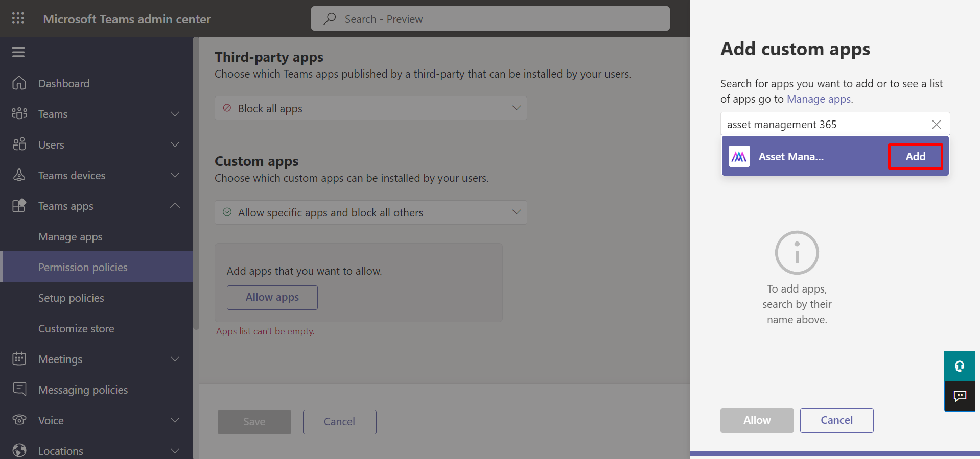Click the Search - Preview field

click(490, 19)
